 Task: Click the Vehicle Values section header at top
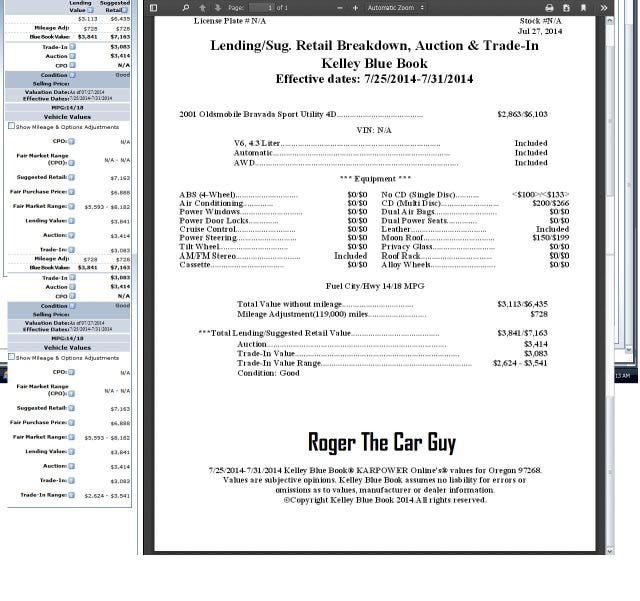tap(68, 117)
